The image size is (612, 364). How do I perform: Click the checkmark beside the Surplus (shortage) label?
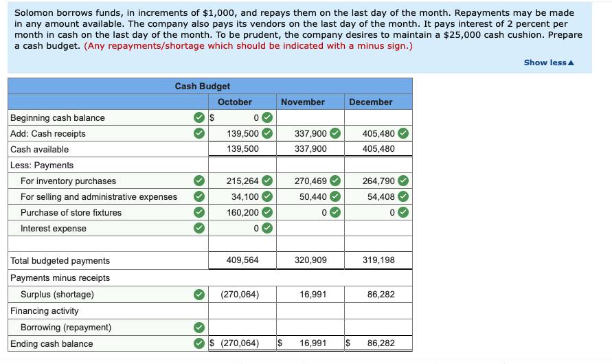199,294
